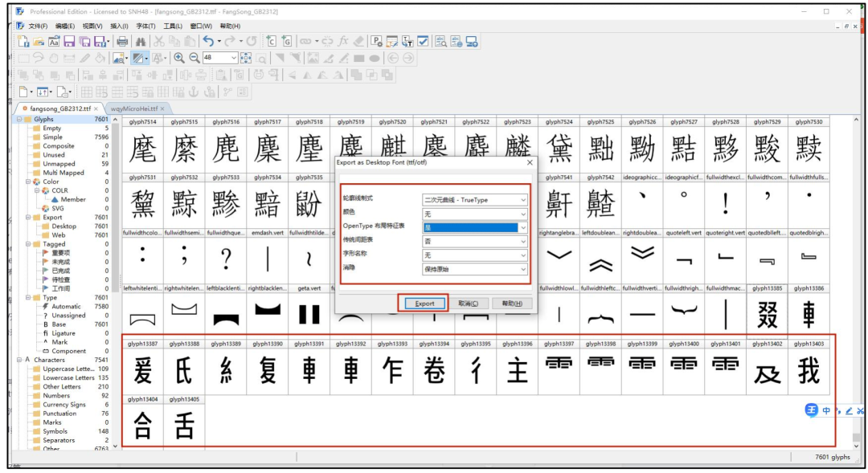Image resolution: width=868 pixels, height=473 pixels.
Task: Open the 文件(F) menu
Action: tap(38, 26)
